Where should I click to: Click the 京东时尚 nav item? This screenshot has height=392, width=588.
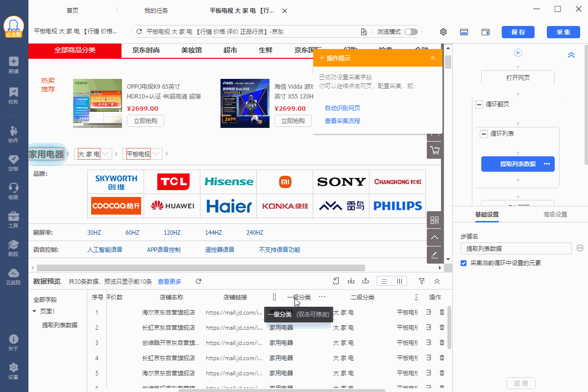point(146,50)
